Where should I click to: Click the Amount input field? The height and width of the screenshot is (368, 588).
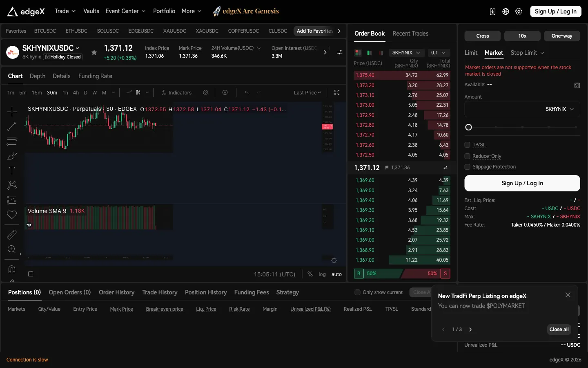pyautogui.click(x=522, y=109)
